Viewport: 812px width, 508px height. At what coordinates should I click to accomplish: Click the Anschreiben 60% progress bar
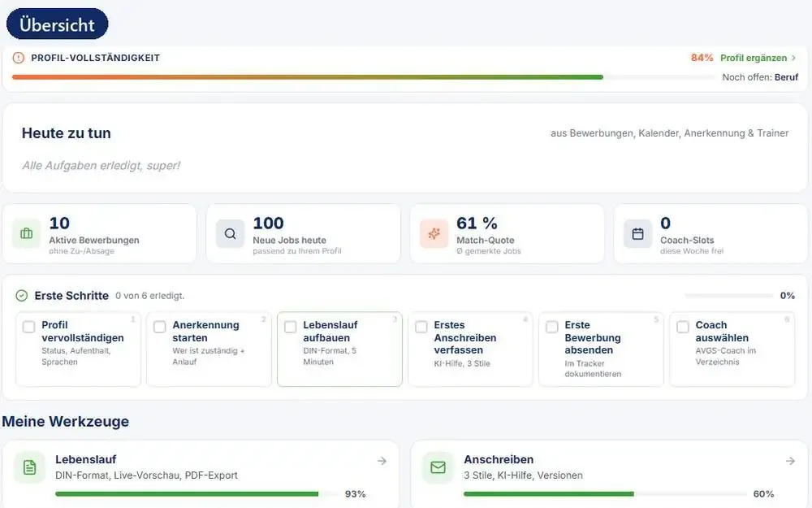[605, 494]
